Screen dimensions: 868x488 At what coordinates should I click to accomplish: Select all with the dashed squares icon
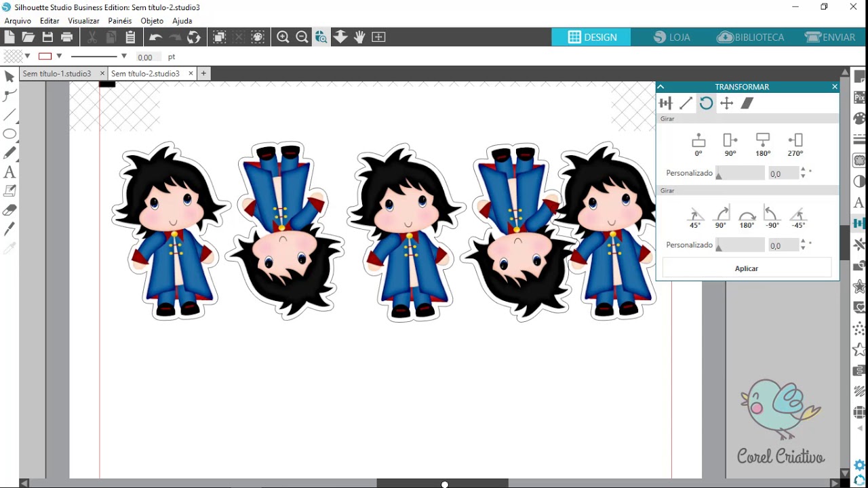coord(219,37)
